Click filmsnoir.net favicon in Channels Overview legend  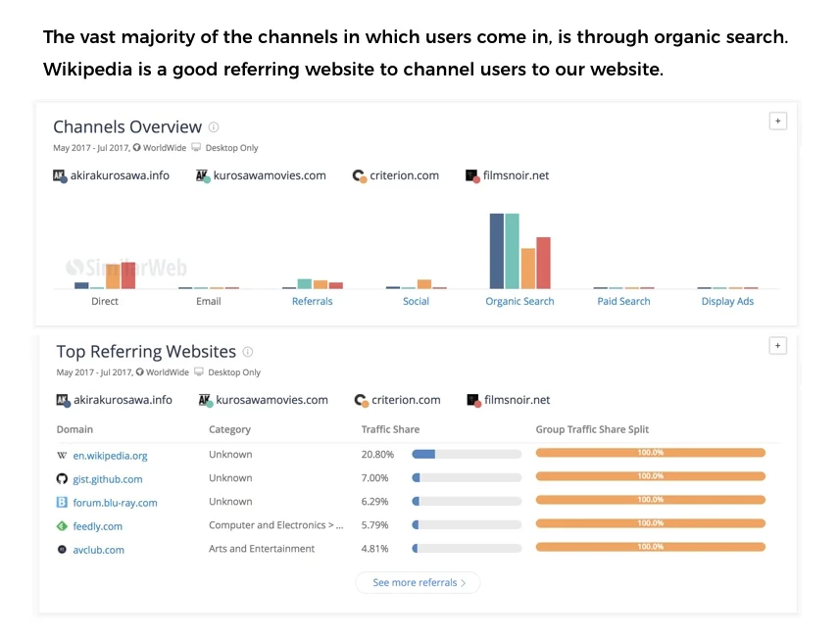pyautogui.click(x=472, y=175)
